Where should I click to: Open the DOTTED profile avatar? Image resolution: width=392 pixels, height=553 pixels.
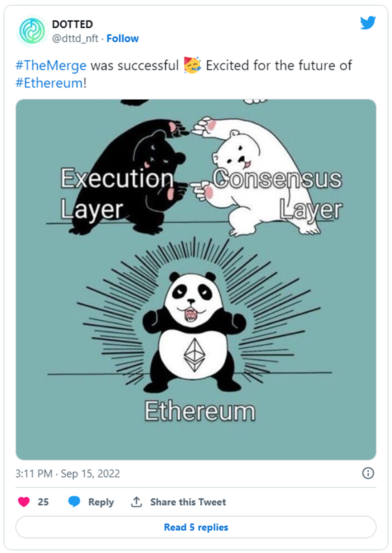point(32,31)
